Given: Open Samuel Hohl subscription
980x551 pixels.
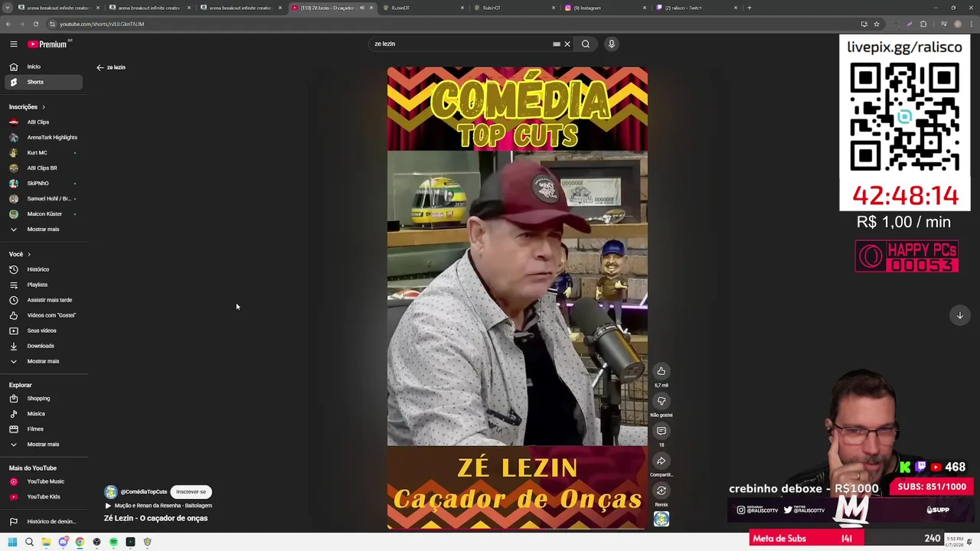Looking at the screenshot, I should (42, 199).
